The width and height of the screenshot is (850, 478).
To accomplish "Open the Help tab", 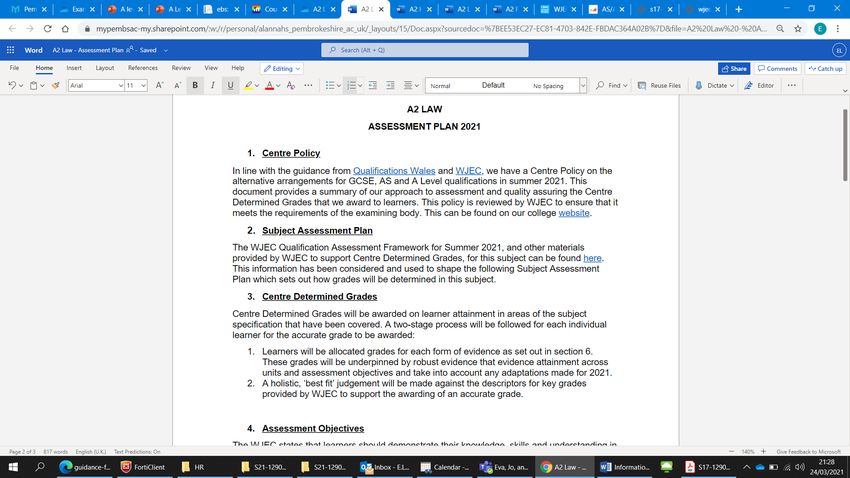I will pyautogui.click(x=237, y=68).
